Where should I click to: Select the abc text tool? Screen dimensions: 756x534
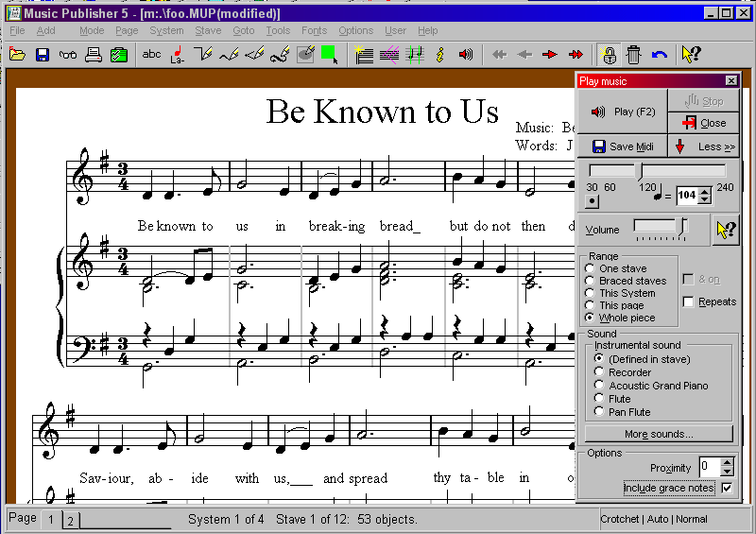(151, 55)
